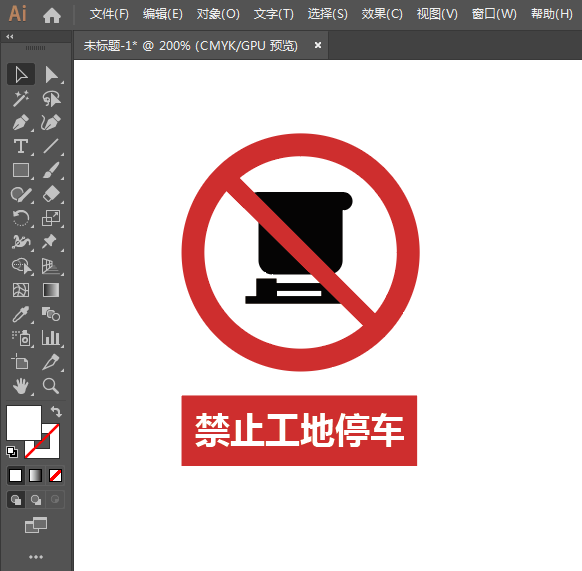Select the Eraser tool
The height and width of the screenshot is (571, 582).
(x=51, y=194)
